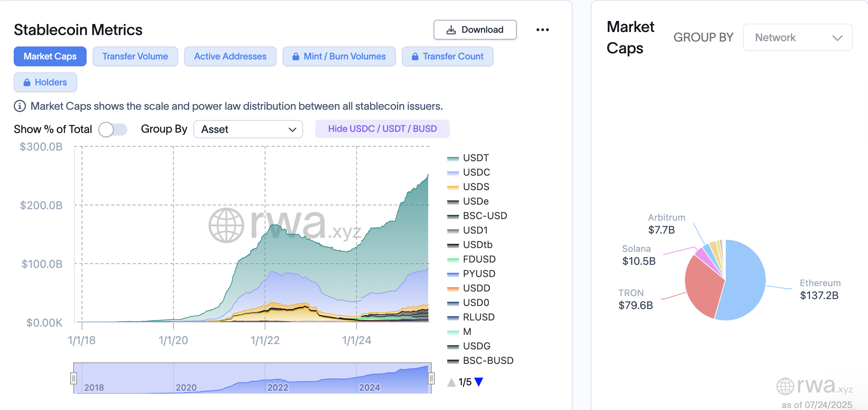The width and height of the screenshot is (868, 410).
Task: Click the lock icon on Mint / Burn Volumes
Action: click(296, 56)
